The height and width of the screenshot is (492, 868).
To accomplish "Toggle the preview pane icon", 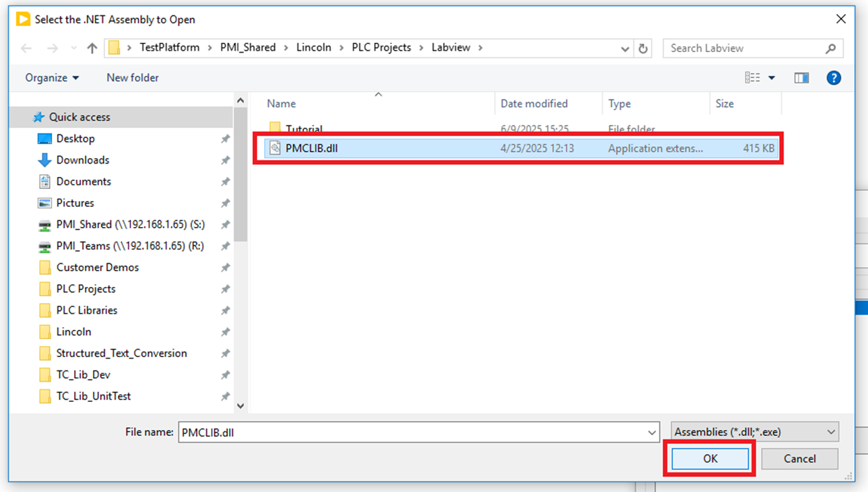I will pos(801,78).
